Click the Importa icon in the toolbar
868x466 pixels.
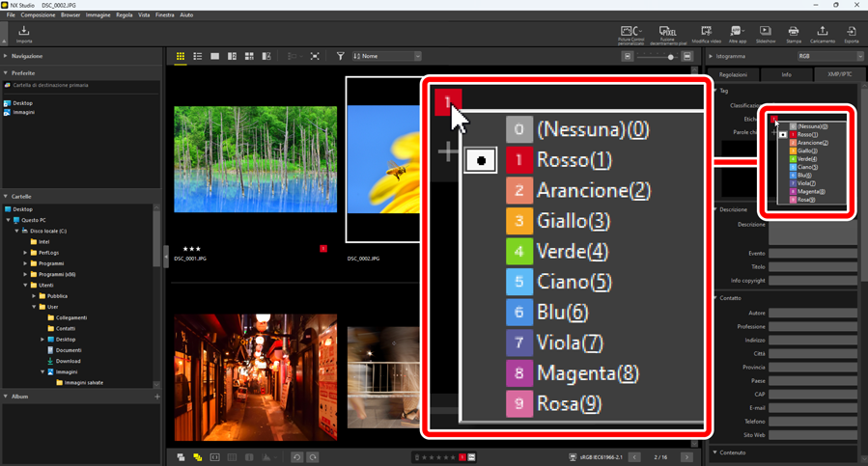(24, 34)
